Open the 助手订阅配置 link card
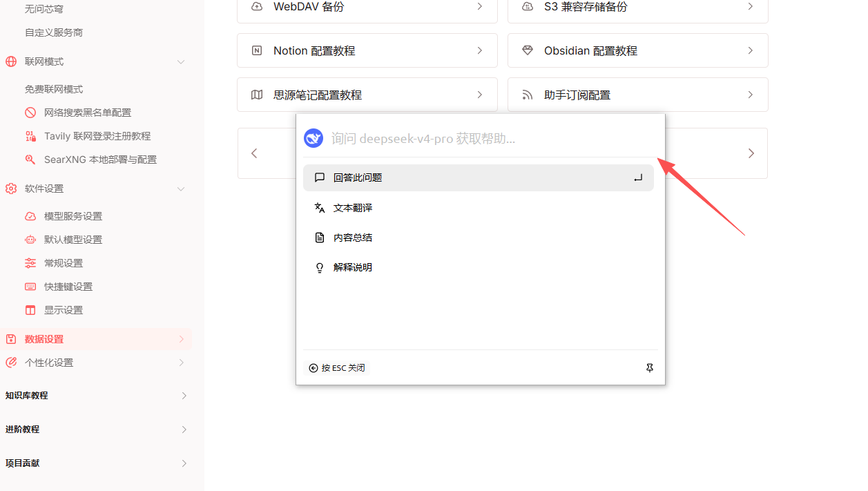Viewport: 868px width, 491px height. pyautogui.click(x=638, y=95)
